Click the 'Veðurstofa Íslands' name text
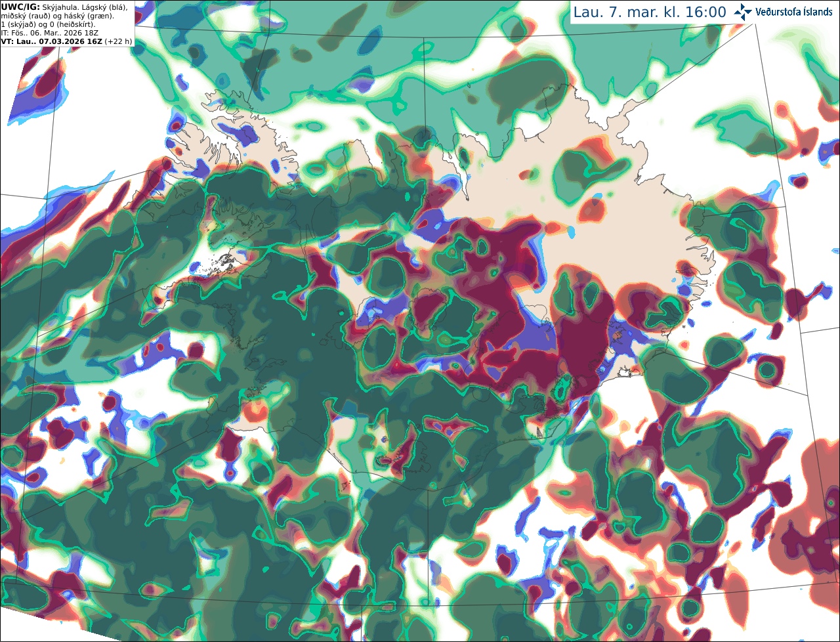The height and width of the screenshot is (642, 840). click(x=794, y=12)
